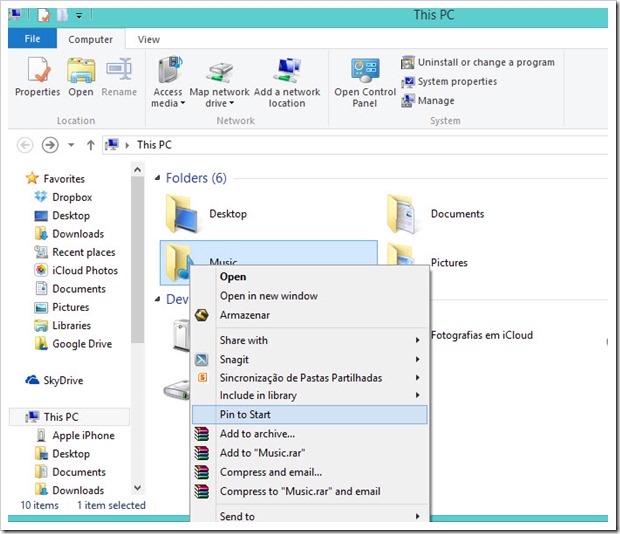
Task: Choose Add to "Music.rar"
Action: (x=310, y=453)
